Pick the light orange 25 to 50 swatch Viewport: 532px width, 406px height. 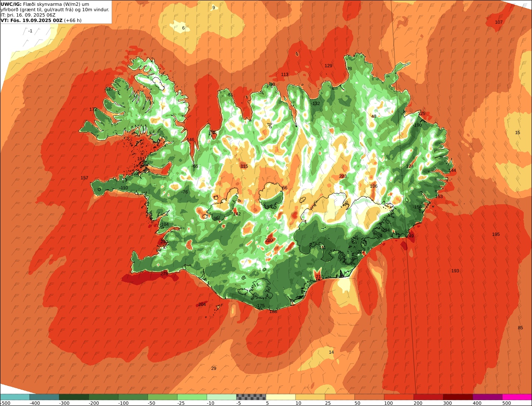[x=340, y=397]
